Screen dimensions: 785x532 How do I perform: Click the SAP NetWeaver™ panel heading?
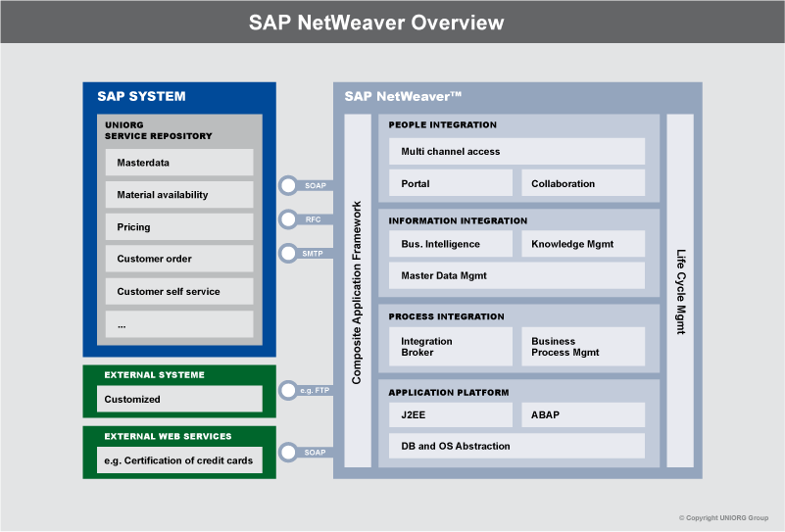403,96
